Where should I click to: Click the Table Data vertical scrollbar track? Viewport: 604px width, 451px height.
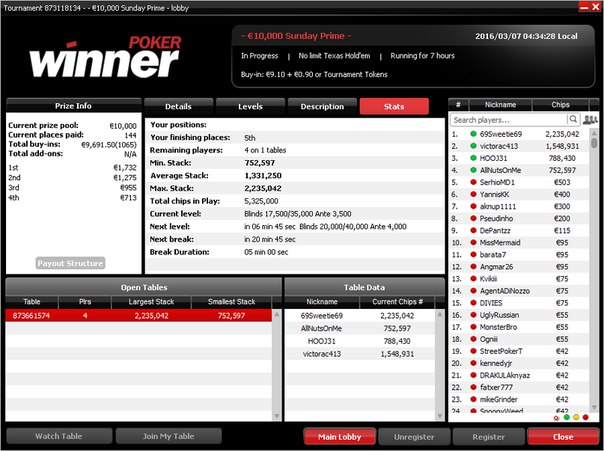(x=440, y=365)
